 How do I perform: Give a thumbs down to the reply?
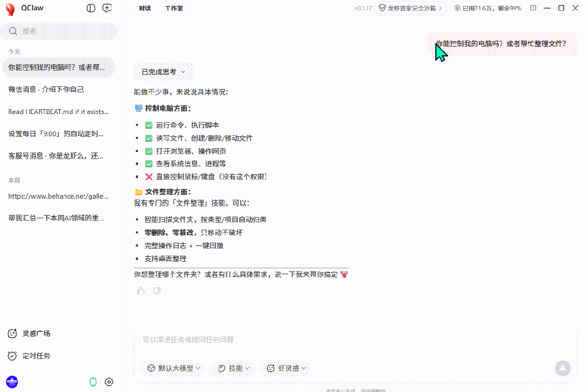[x=157, y=290]
